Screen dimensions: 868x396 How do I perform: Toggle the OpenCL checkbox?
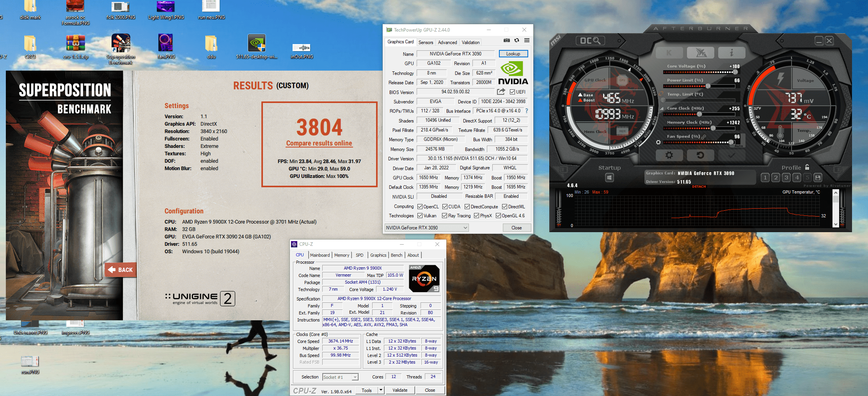coord(420,207)
